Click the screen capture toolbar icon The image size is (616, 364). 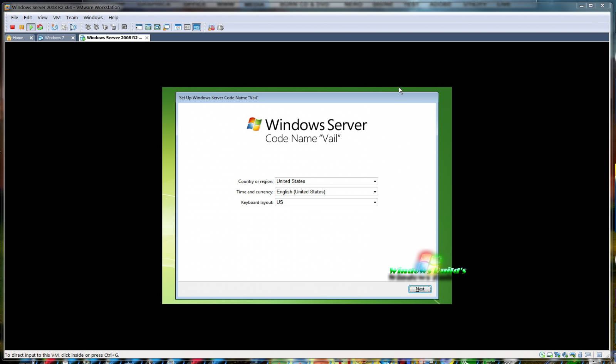click(x=124, y=27)
